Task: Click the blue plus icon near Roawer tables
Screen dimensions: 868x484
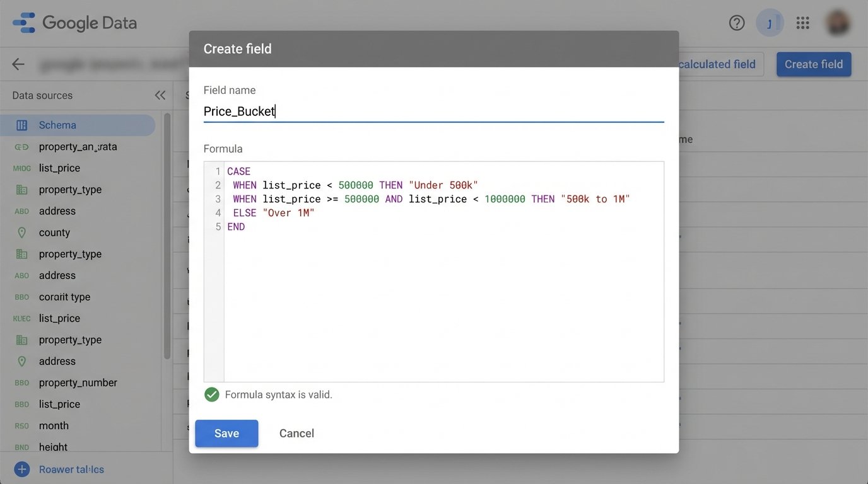Action: [21, 469]
